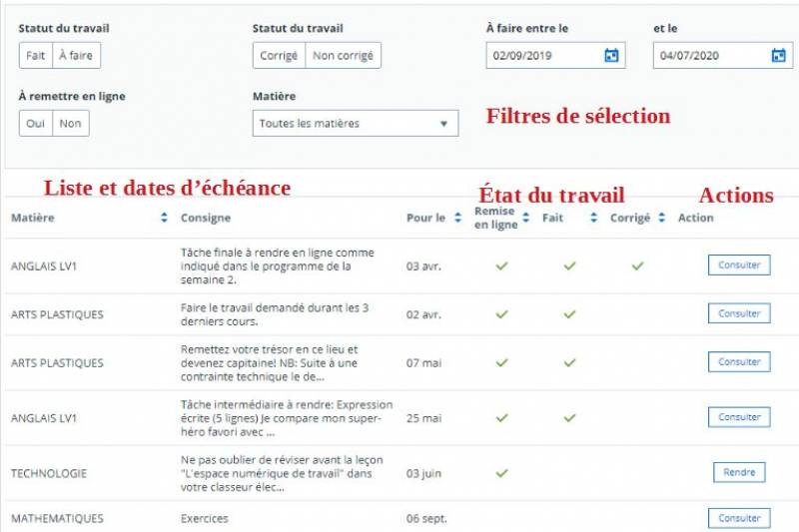
Task: Open calendar picker for start date
Action: point(611,56)
